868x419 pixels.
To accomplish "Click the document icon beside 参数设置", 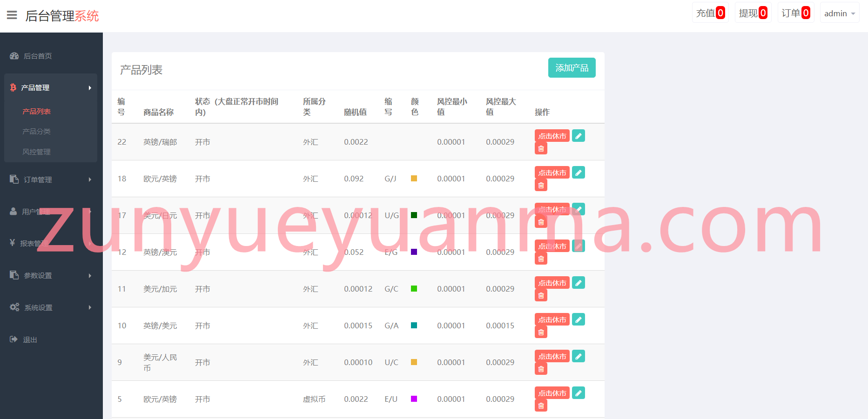I will [14, 275].
